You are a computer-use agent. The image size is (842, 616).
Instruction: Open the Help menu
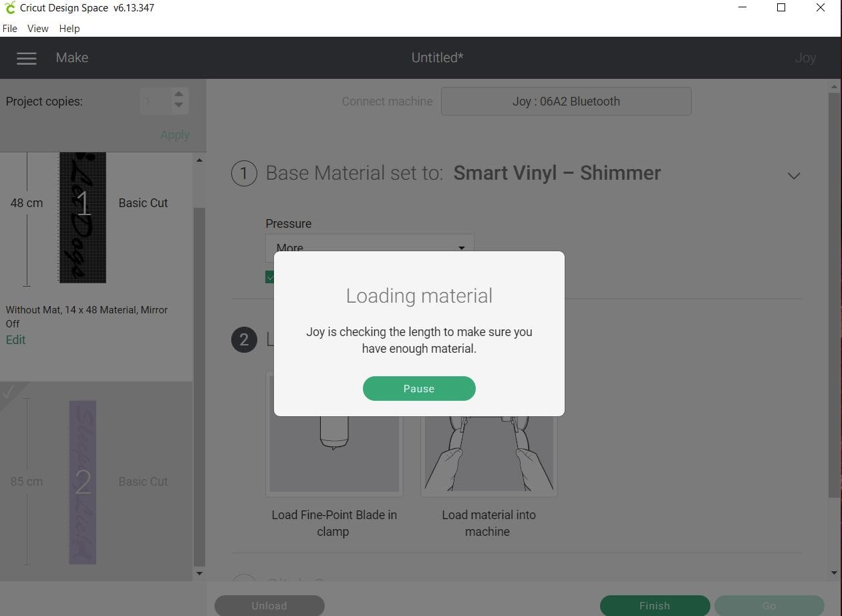69,29
